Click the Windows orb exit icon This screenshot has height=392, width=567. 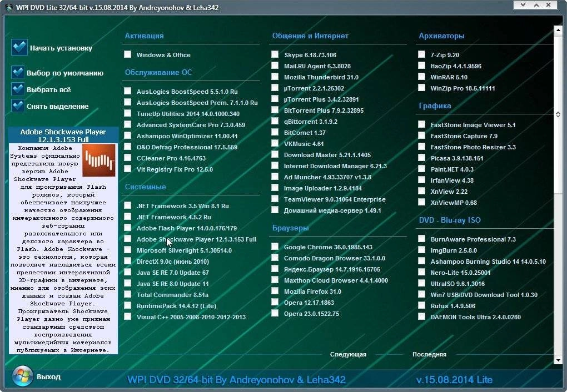[23, 376]
